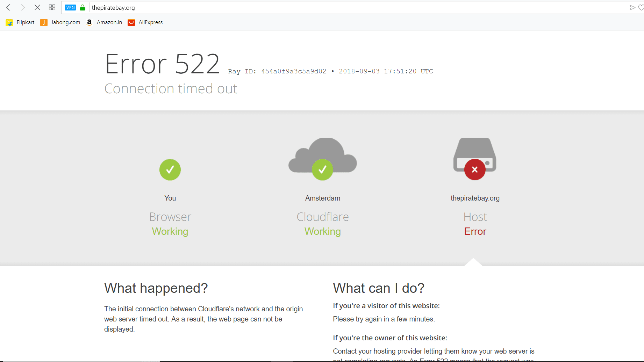Image resolution: width=644 pixels, height=362 pixels.
Task: Click the AliExpress red favicon
Action: pyautogui.click(x=131, y=22)
